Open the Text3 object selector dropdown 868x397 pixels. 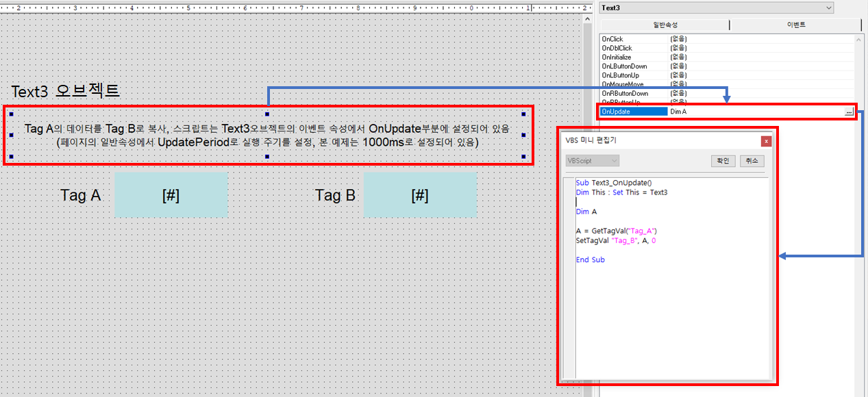828,8
